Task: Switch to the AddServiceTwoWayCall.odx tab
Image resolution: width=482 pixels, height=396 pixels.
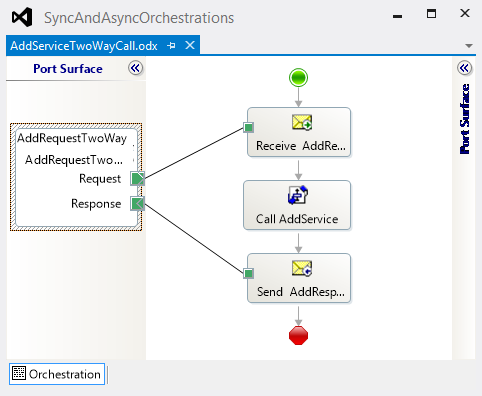Action: [x=84, y=46]
